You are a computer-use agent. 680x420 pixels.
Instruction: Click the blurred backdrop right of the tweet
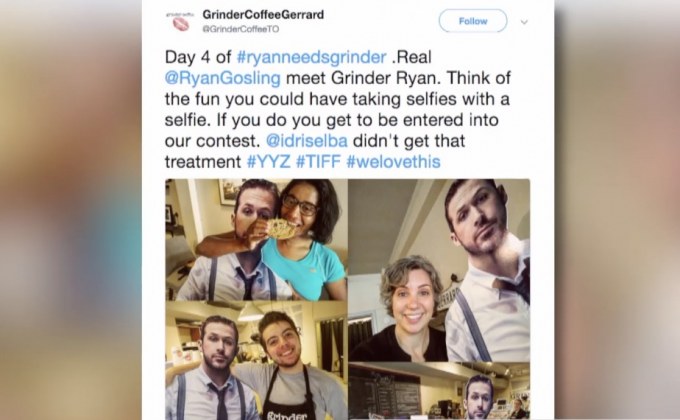coord(617,210)
